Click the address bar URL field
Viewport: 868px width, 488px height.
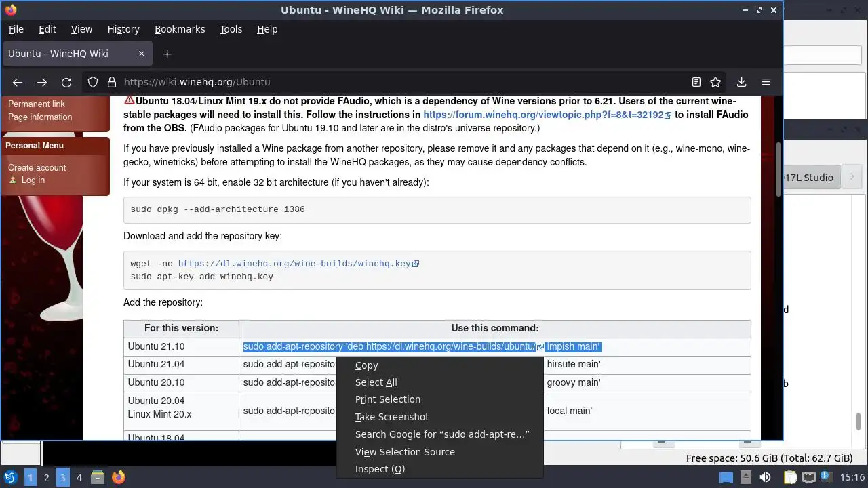click(x=400, y=82)
